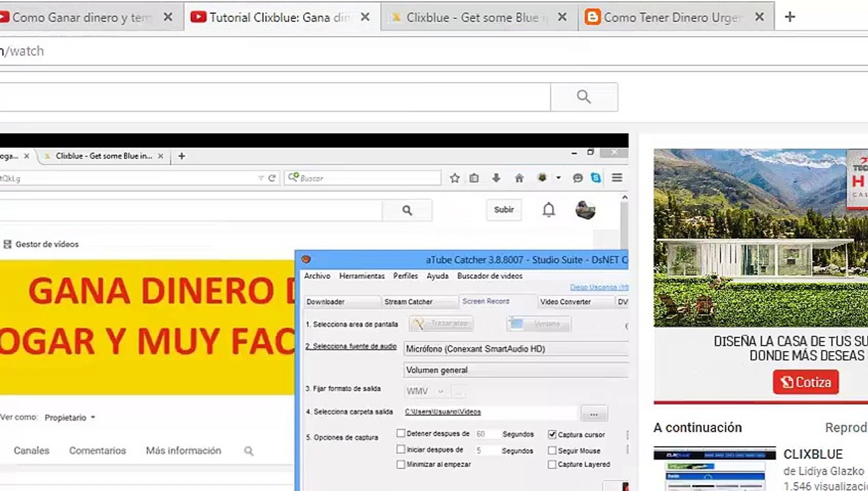Restore the Firefox window using maximize icon
The image size is (868, 491).
590,152
